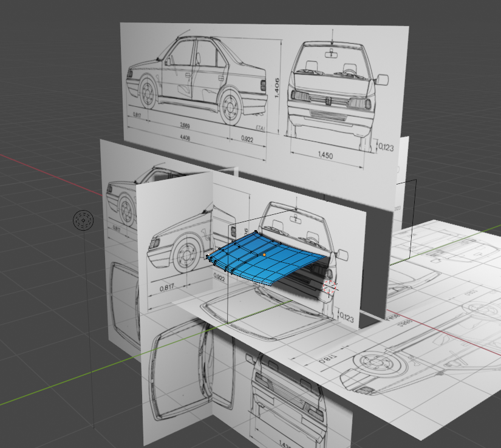Click the "2,669" wheelbase dimension text
The image size is (501, 448).
click(185, 126)
